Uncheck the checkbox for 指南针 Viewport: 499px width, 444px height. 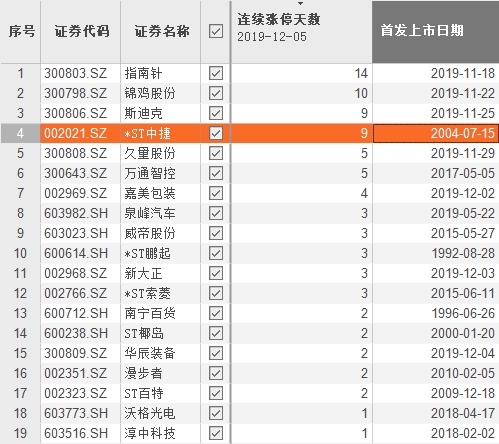[216, 73]
